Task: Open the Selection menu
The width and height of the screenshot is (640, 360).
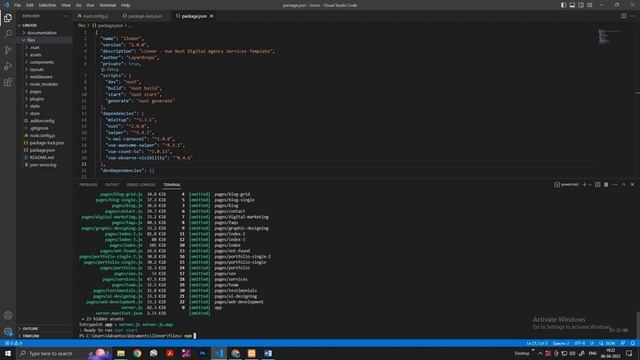Action: (47, 5)
